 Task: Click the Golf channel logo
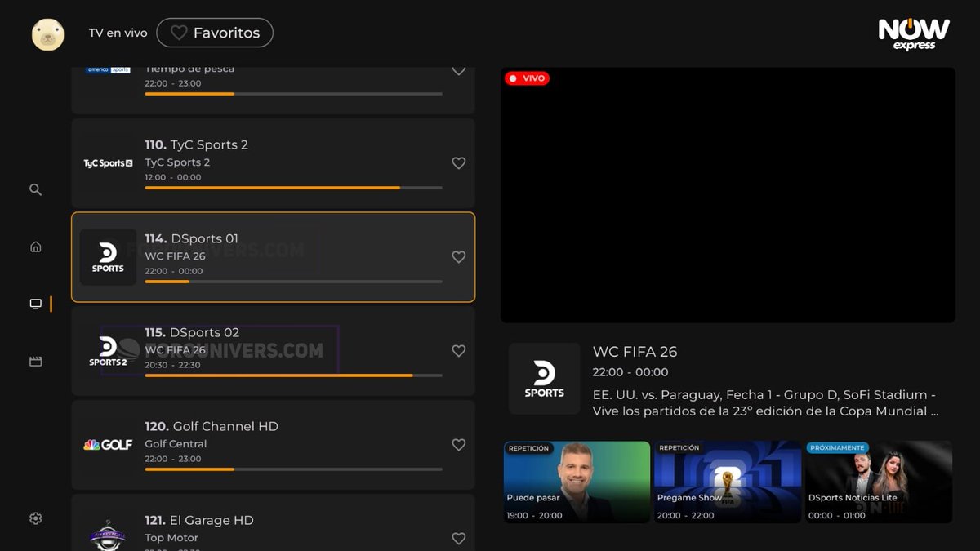108,445
